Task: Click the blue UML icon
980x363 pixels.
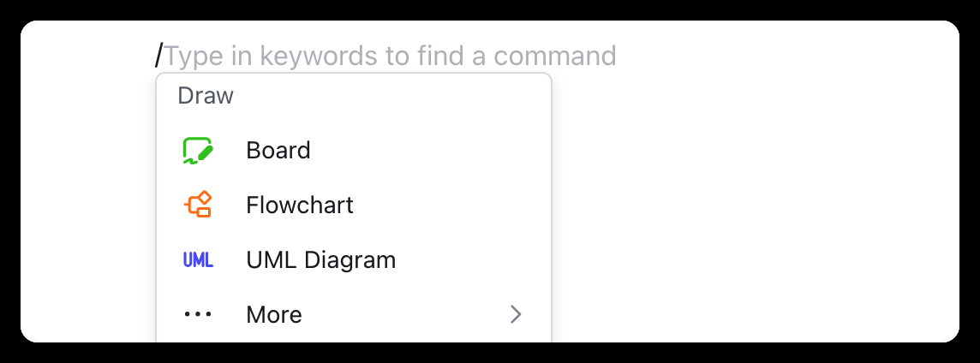Action: (198, 260)
